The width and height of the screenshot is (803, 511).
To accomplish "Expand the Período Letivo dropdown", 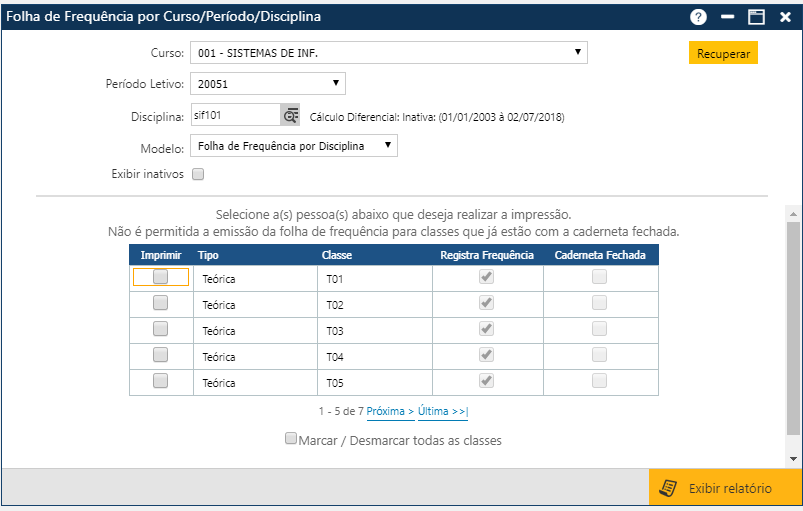I will click(x=267, y=84).
